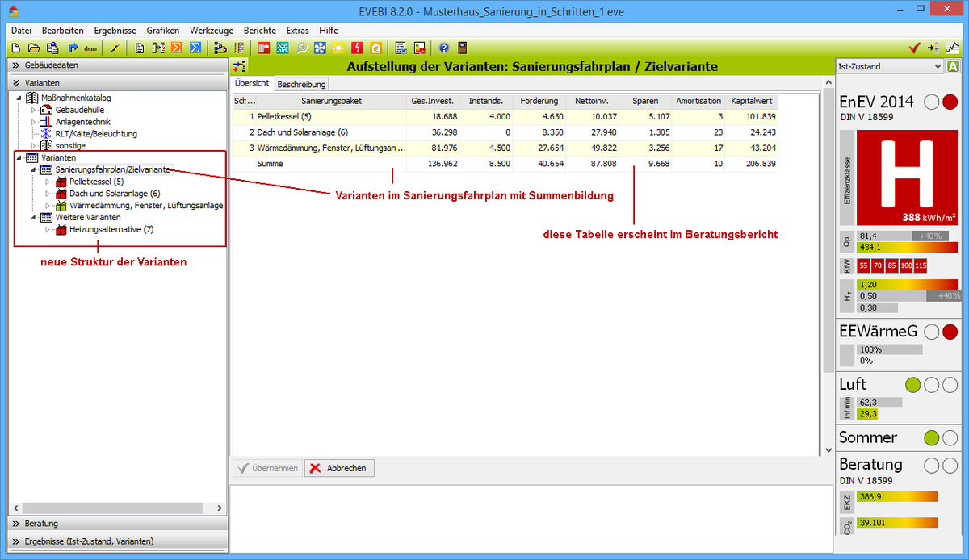Click the arrow-to-list icon in top right toolbar

[934, 48]
